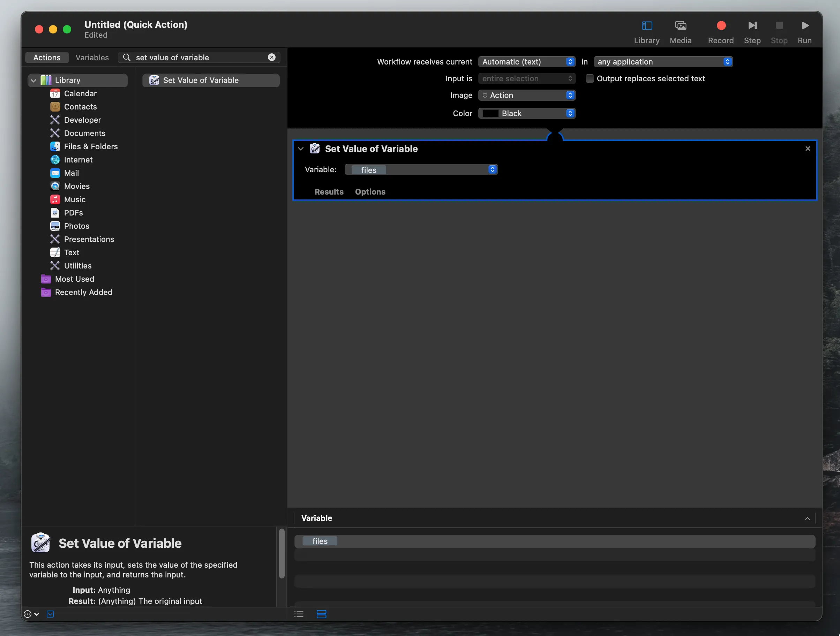Select the Music actions category
Image resolution: width=840 pixels, height=636 pixels.
(x=75, y=199)
